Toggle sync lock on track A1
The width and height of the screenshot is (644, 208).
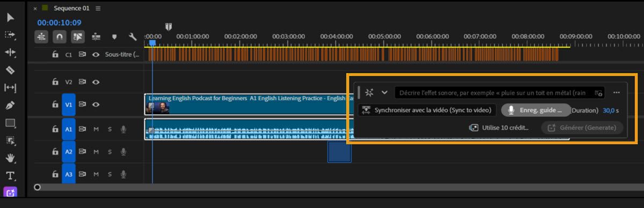83,129
